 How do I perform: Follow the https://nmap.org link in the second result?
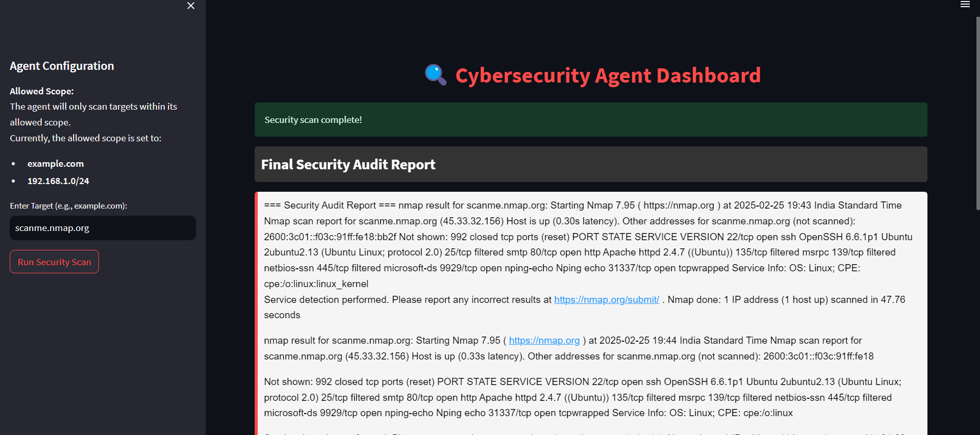(x=544, y=341)
